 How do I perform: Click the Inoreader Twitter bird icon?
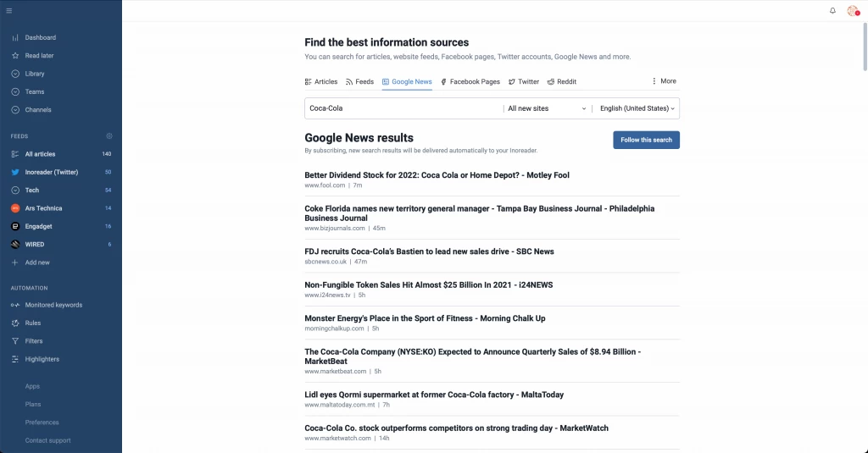click(15, 172)
